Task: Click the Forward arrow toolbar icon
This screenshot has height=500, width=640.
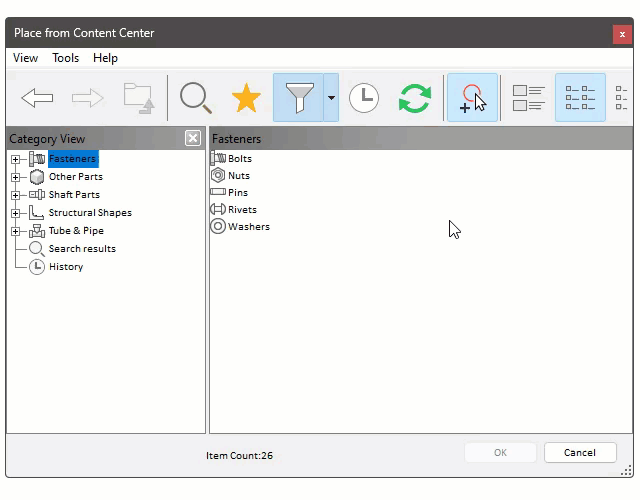Action: coord(87,98)
